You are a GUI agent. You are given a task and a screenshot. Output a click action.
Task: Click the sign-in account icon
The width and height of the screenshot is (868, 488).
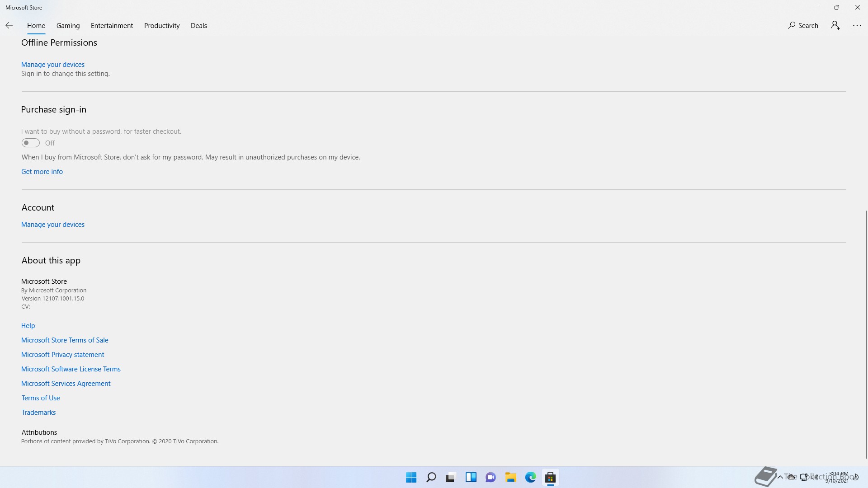tap(835, 25)
